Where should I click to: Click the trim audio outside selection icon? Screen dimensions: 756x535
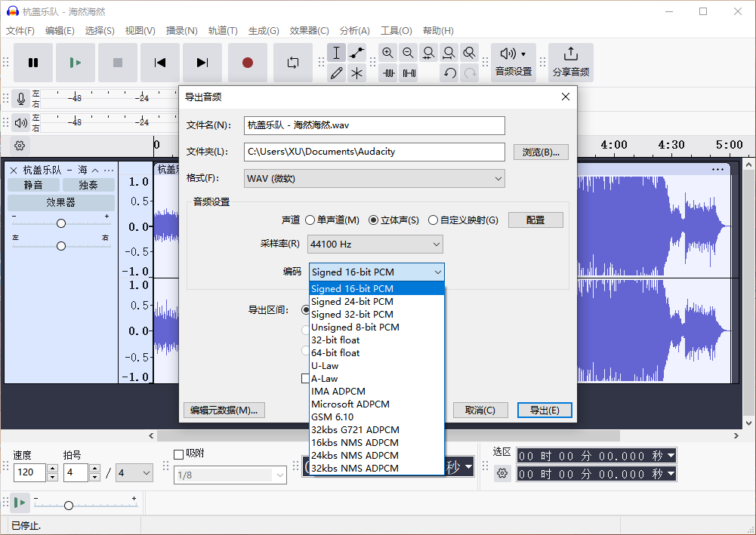(388, 73)
